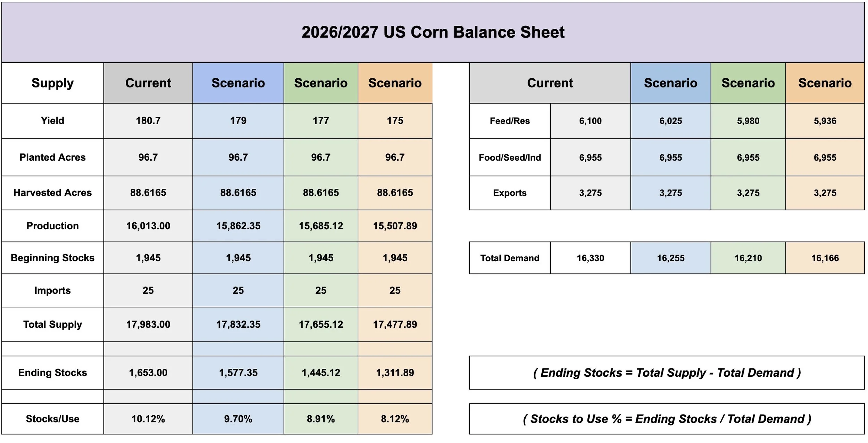
Task: Click the Ending Stocks formula note box
Action: click(x=667, y=373)
